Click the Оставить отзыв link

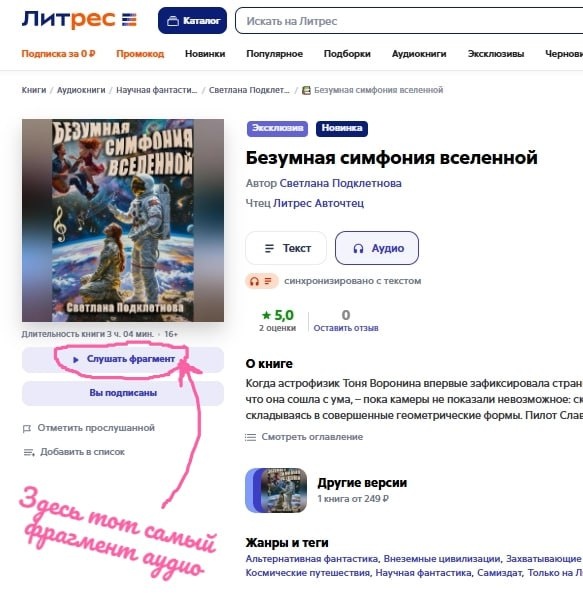coord(346,328)
